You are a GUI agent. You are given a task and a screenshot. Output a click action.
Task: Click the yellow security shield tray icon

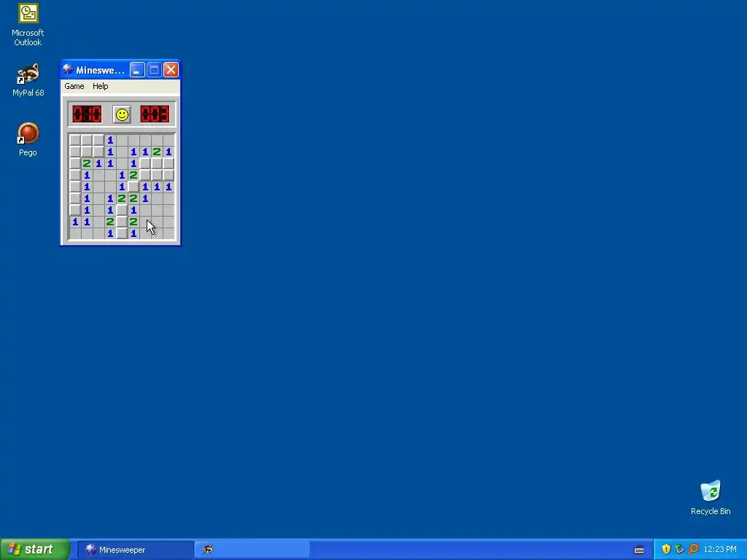point(666,550)
